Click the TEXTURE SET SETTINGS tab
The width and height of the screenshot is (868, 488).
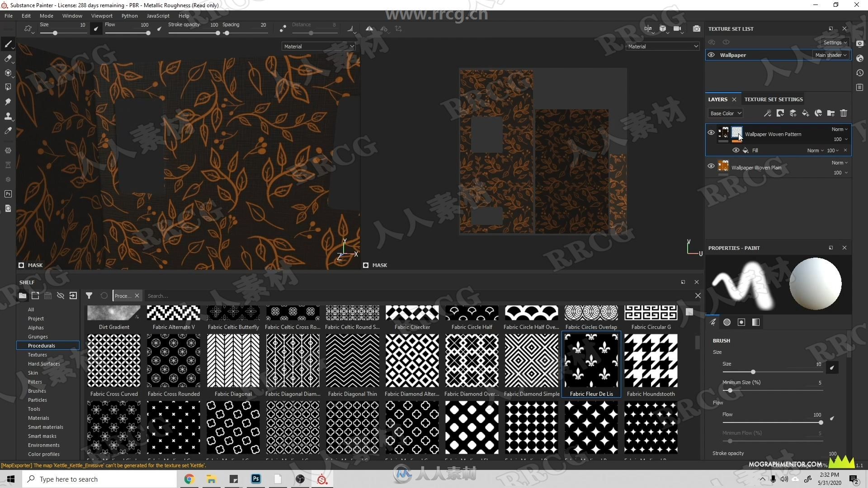click(774, 99)
